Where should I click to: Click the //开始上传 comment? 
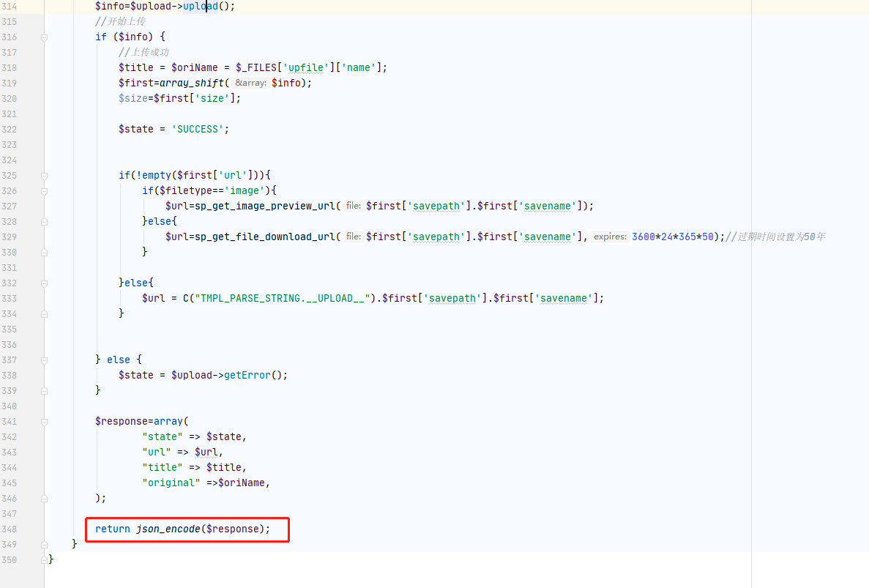[120, 22]
